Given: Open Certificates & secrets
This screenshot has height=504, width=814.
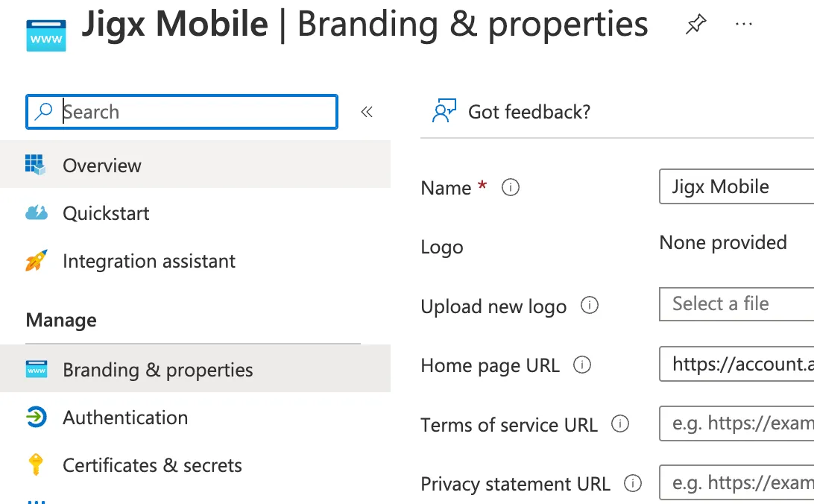Looking at the screenshot, I should click(x=195, y=465).
